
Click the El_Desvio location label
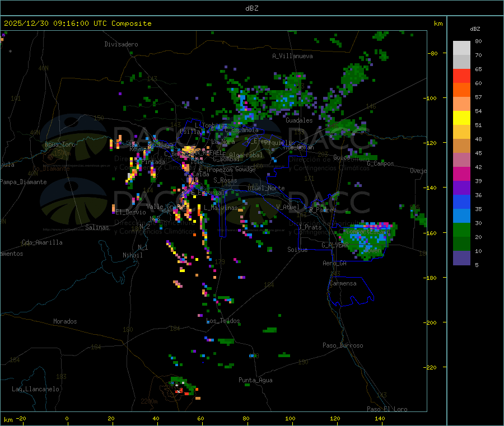[131, 212]
